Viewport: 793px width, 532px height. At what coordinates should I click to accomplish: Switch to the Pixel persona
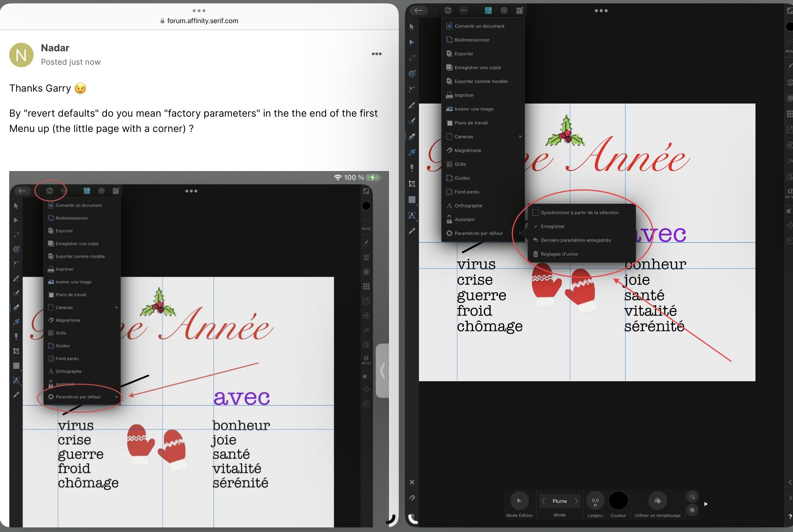(x=504, y=10)
